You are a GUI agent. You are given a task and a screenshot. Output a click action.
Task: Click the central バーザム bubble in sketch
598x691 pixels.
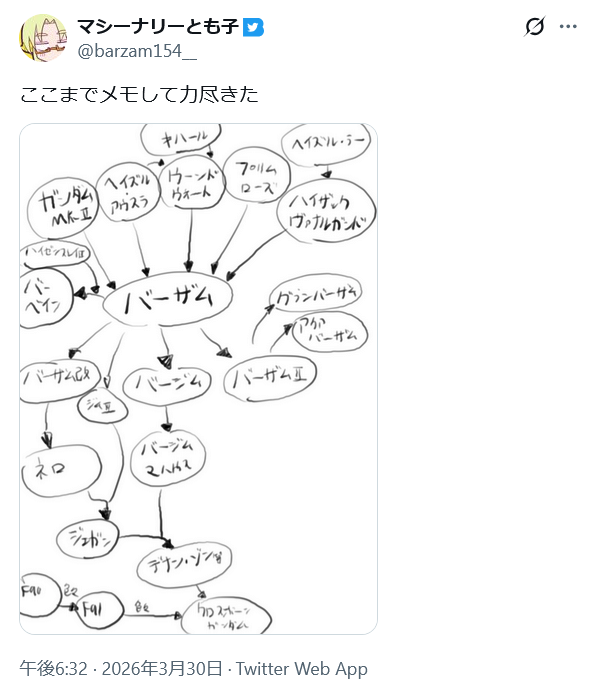168,299
